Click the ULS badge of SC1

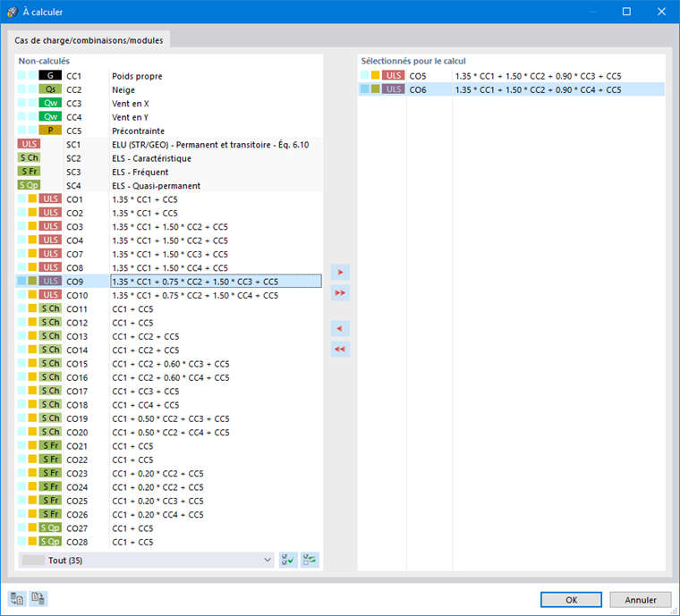pos(29,144)
